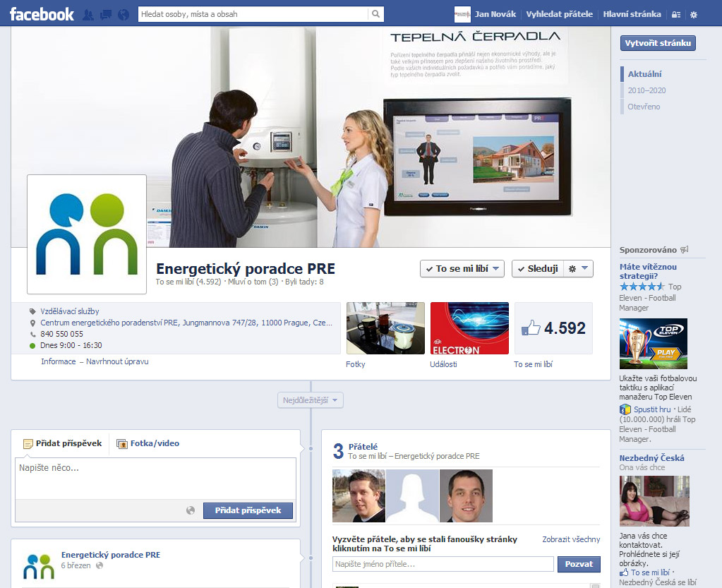Click the Fotky label link
The width and height of the screenshot is (722, 588).
pyautogui.click(x=356, y=364)
